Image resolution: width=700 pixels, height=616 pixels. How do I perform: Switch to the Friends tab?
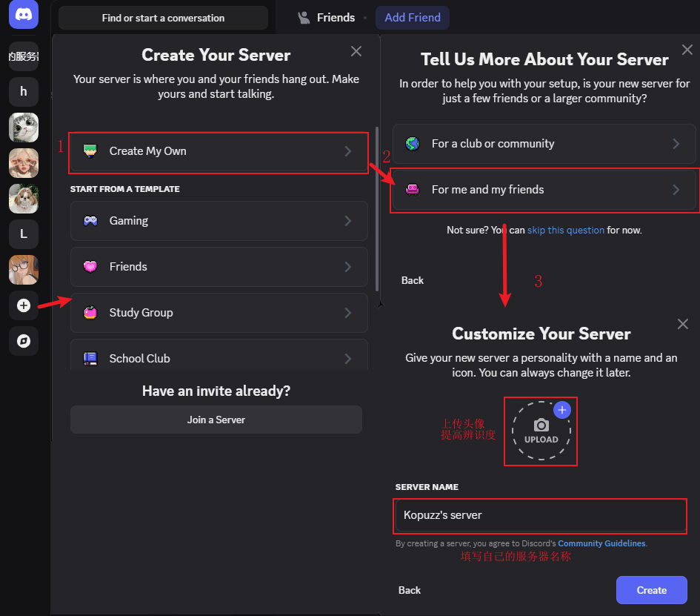tap(336, 18)
